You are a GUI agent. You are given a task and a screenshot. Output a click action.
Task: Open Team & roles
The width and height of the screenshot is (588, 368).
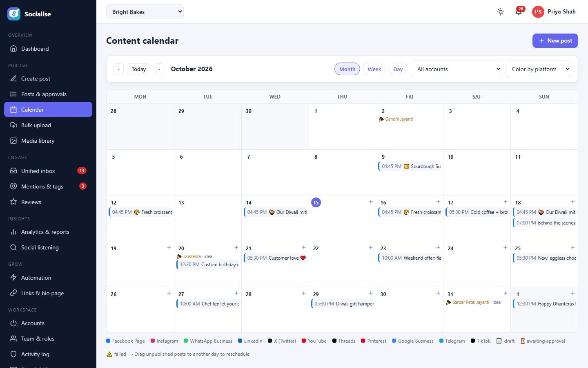(x=48, y=339)
